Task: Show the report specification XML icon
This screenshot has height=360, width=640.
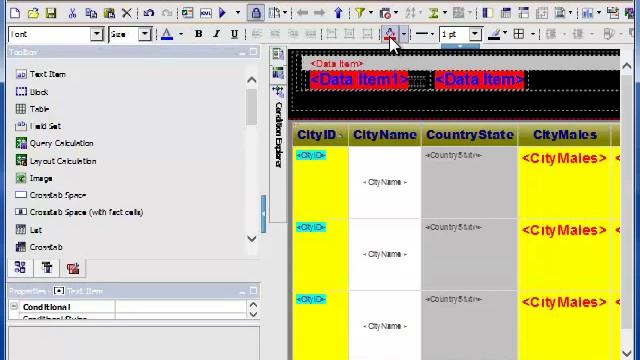Action: click(205, 13)
